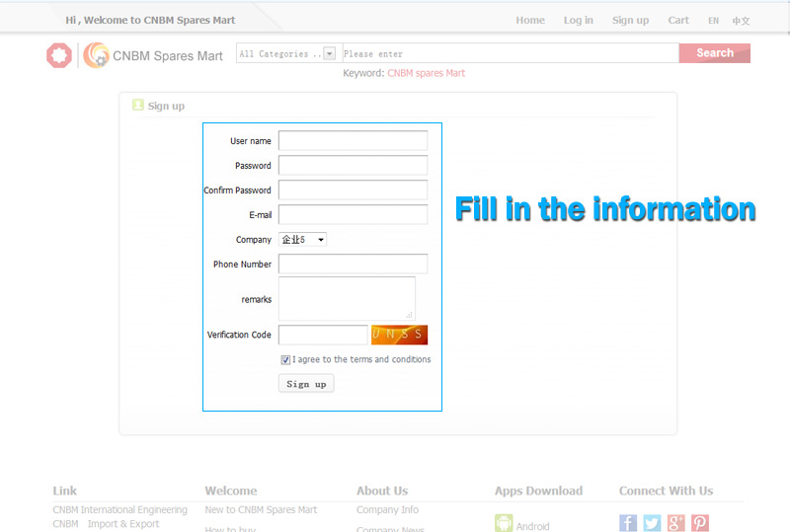
Task: Click the 'Connect With Us' footer heading
Action: pyautogui.click(x=666, y=491)
